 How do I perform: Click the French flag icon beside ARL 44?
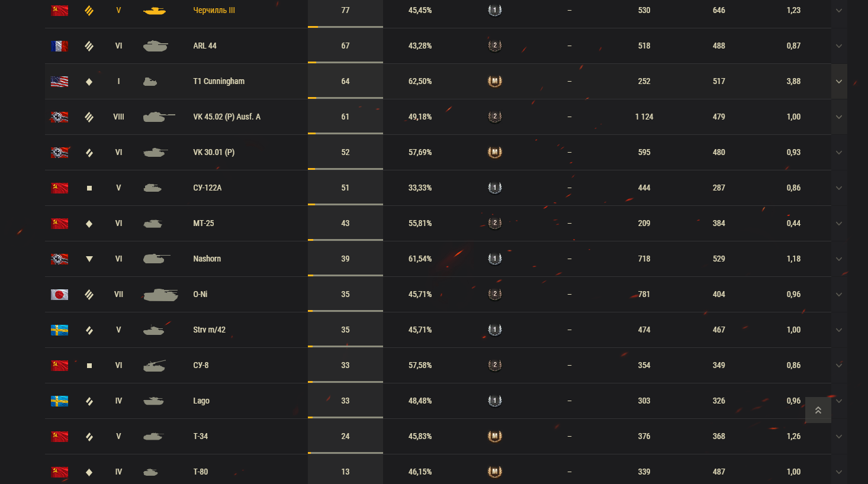tap(59, 46)
